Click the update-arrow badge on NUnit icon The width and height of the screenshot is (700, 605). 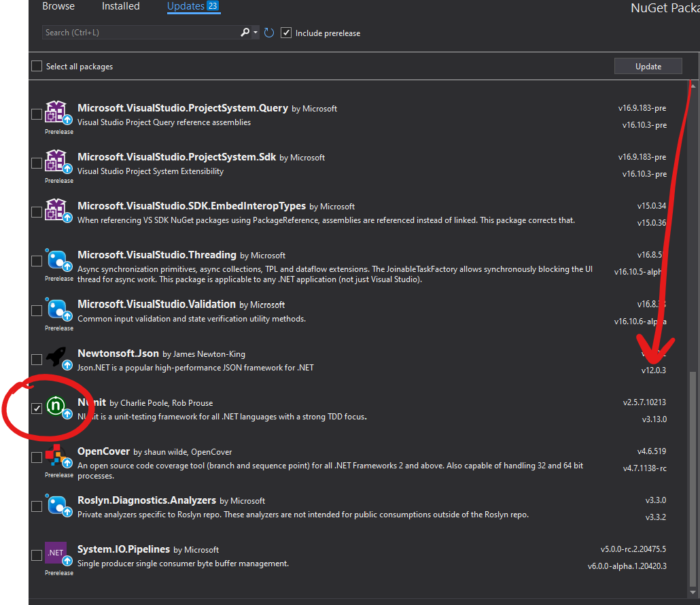(x=67, y=414)
